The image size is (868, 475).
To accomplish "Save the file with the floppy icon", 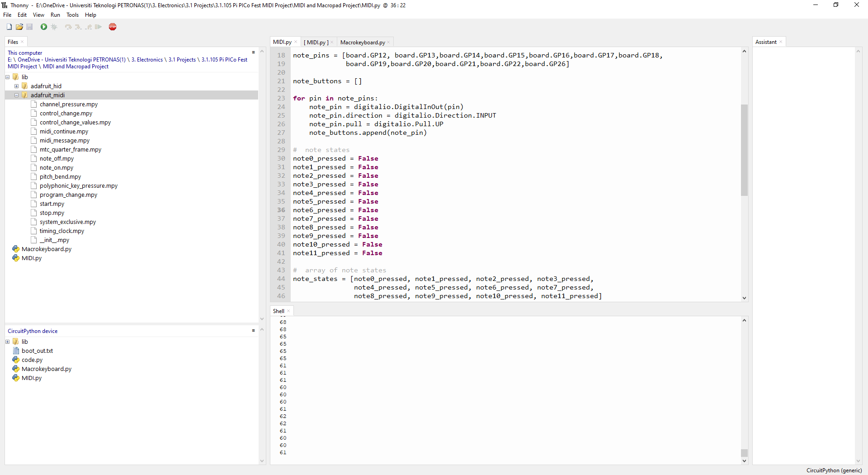I will click(x=29, y=27).
